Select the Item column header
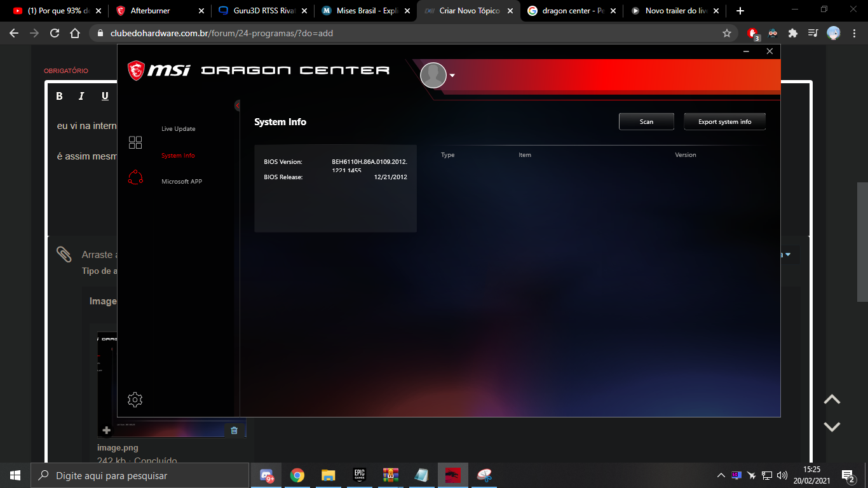The image size is (868, 488). pos(525,155)
